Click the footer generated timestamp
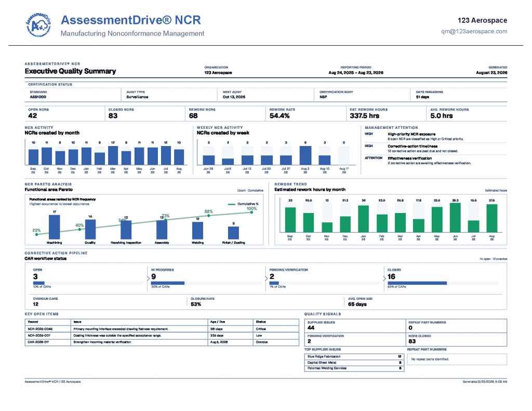 485,382
